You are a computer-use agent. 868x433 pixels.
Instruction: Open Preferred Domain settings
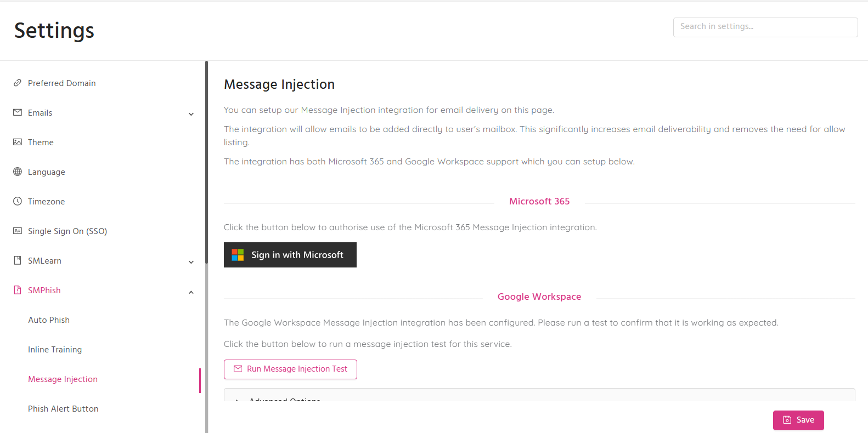pyautogui.click(x=62, y=83)
